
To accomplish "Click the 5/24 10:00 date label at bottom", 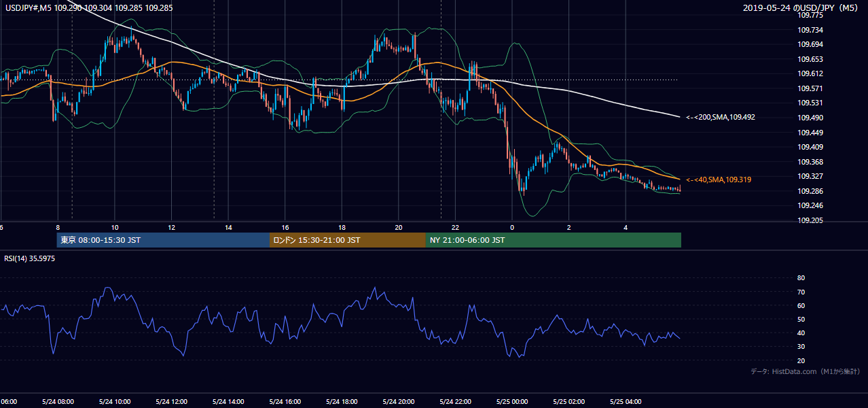I will coord(115,401).
